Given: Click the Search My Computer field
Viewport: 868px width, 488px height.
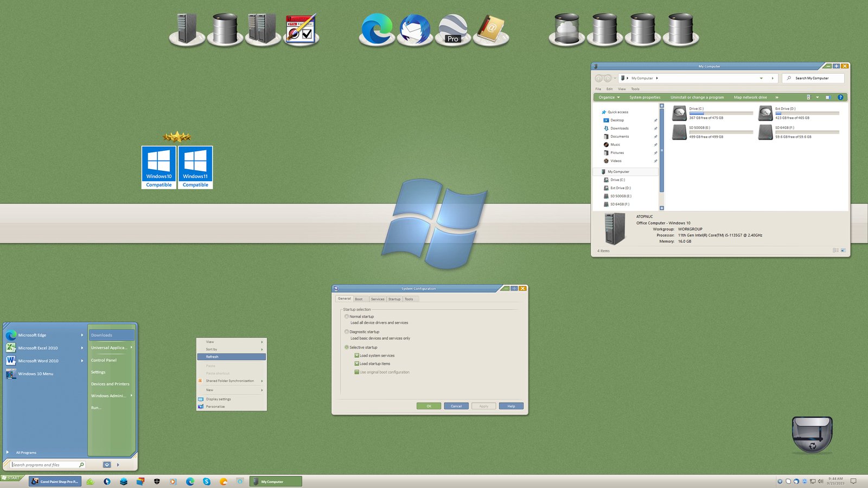Looking at the screenshot, I should 813,78.
